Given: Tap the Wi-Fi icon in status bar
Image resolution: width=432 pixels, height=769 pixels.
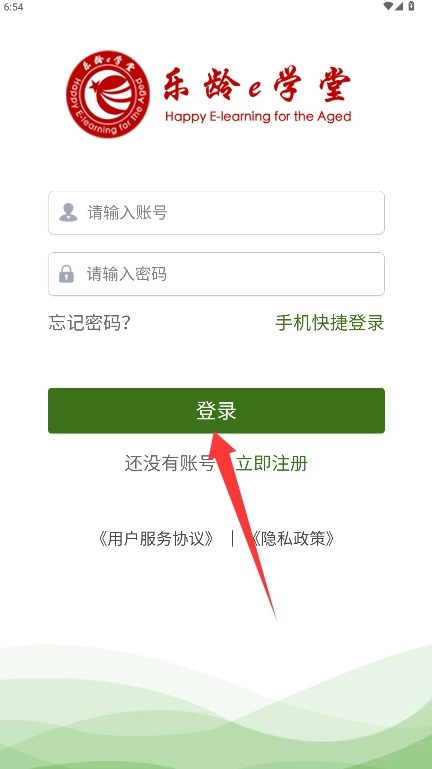Looking at the screenshot, I should (x=388, y=6).
